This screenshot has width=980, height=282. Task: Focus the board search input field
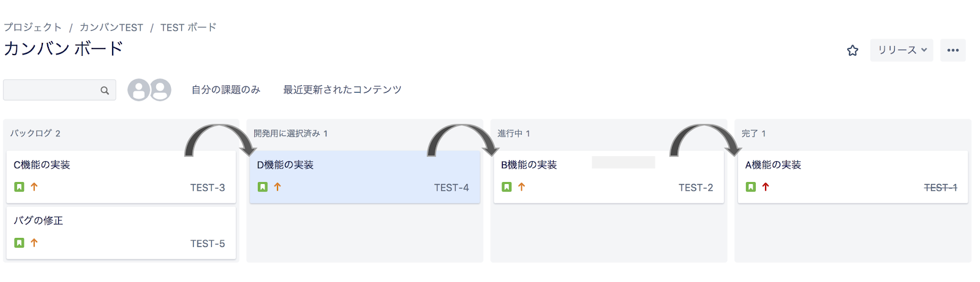[x=52, y=90]
